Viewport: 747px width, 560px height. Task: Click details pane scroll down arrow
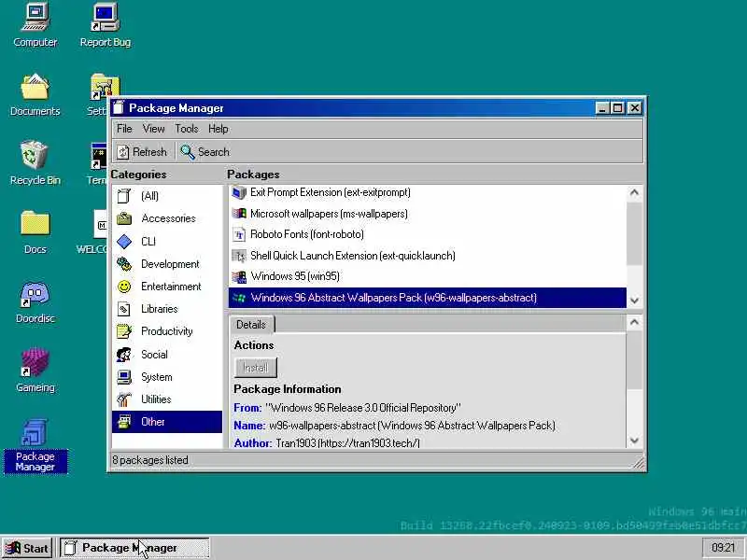pyautogui.click(x=634, y=441)
